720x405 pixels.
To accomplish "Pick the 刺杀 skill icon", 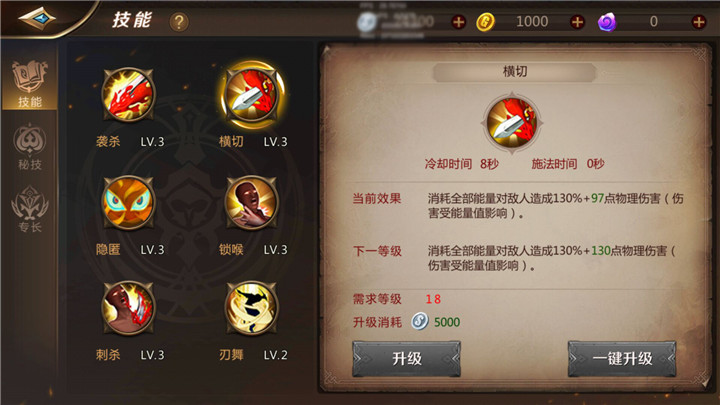I will click(x=128, y=308).
